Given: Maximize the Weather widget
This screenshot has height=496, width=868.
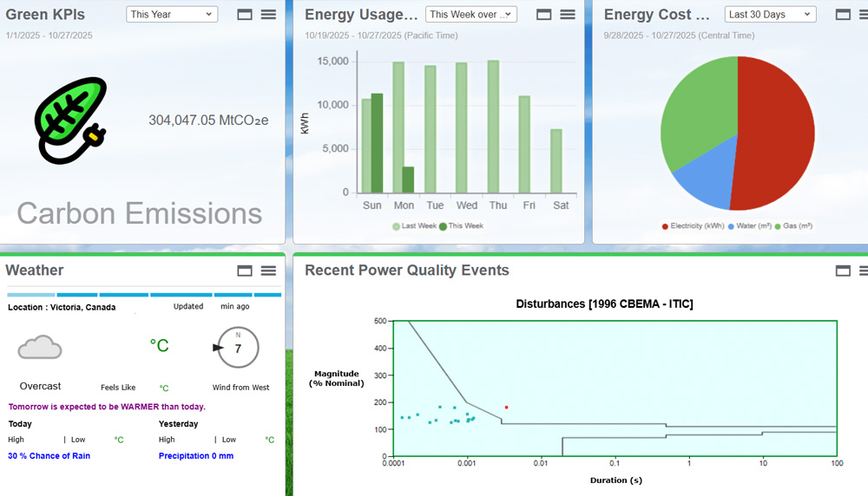Looking at the screenshot, I should pos(245,271).
